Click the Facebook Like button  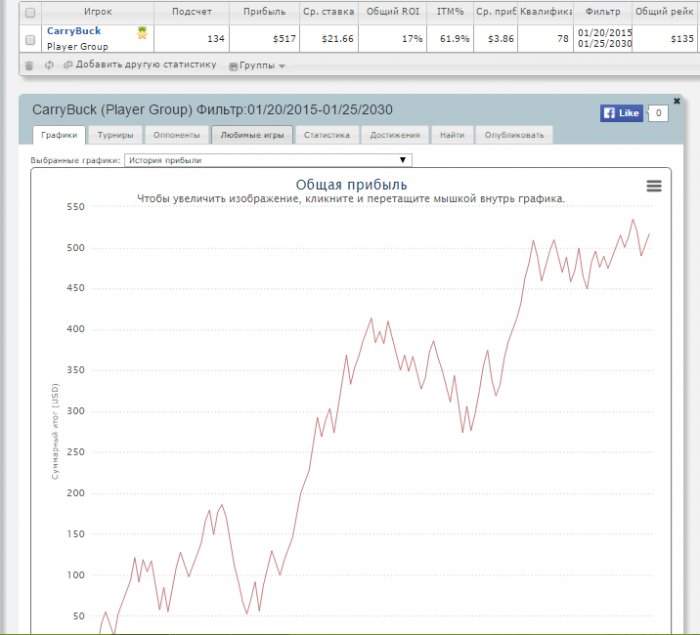[x=620, y=113]
